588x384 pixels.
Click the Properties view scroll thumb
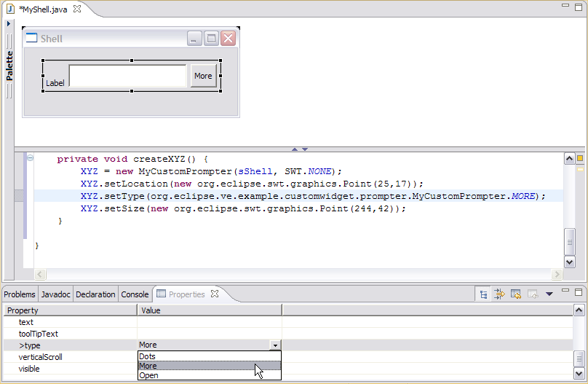[579, 358]
